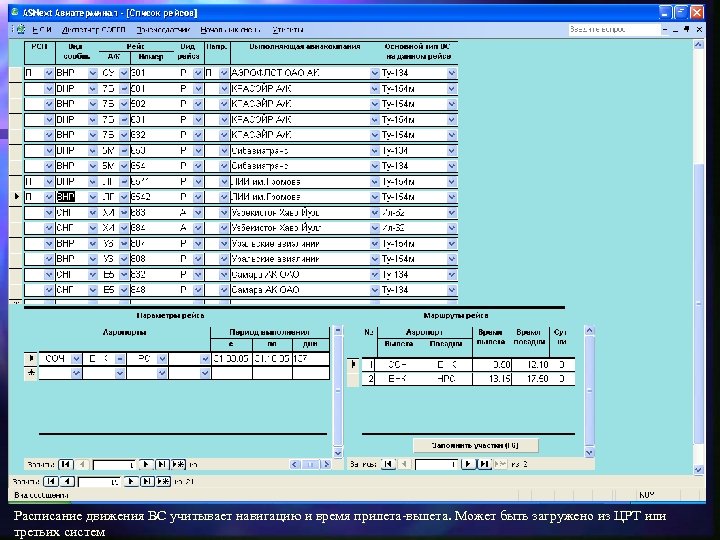Click scroll-down arrow of parameters subform
Image resolution: width=720 pixels, height=540 pixels.
[x=338, y=453]
